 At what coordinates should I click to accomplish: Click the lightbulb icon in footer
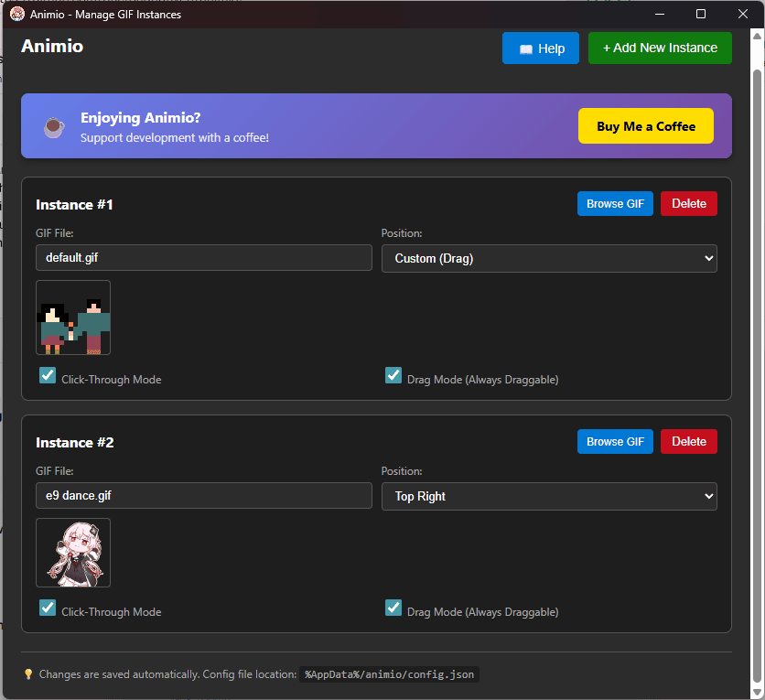pyautogui.click(x=28, y=674)
